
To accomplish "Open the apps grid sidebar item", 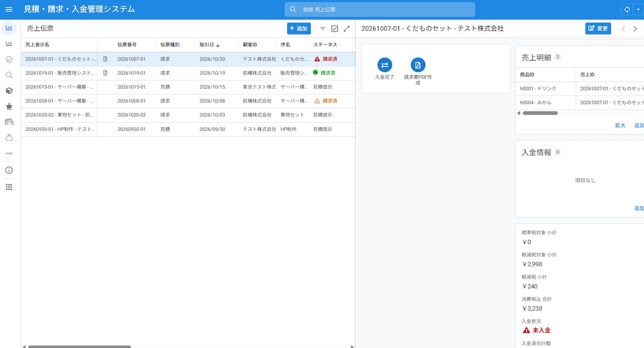I will pos(9,187).
